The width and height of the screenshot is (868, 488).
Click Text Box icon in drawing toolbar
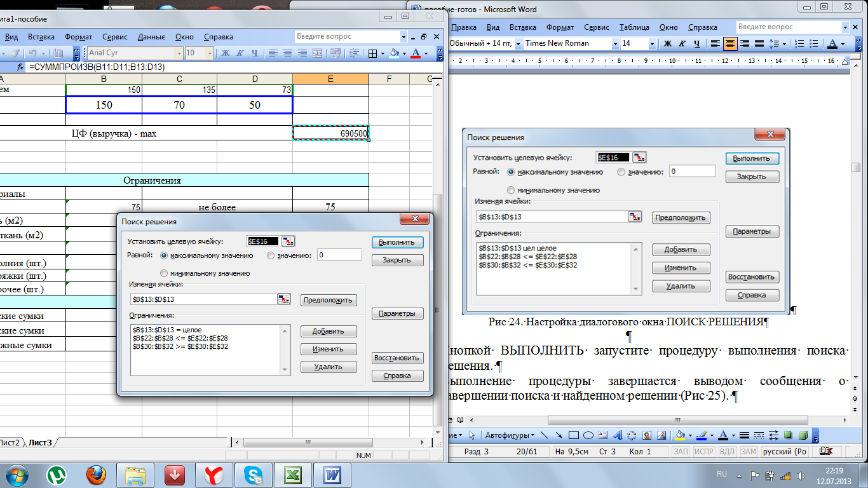(602, 436)
